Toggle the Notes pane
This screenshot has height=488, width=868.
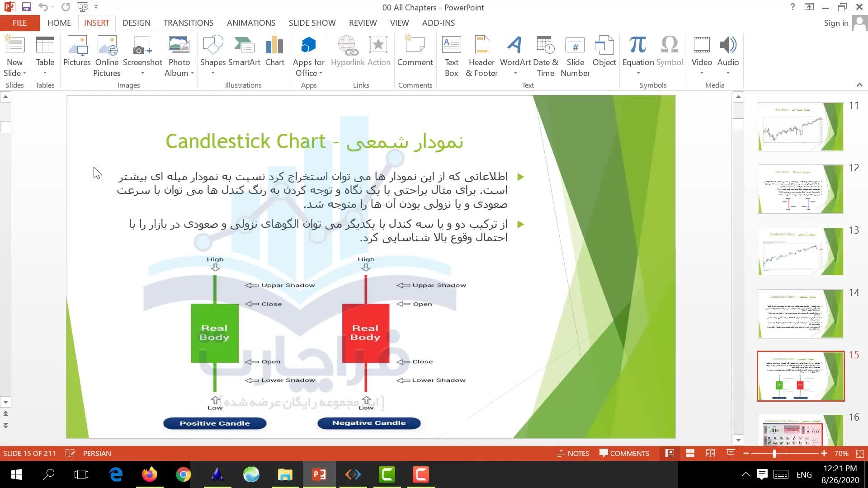[573, 453]
